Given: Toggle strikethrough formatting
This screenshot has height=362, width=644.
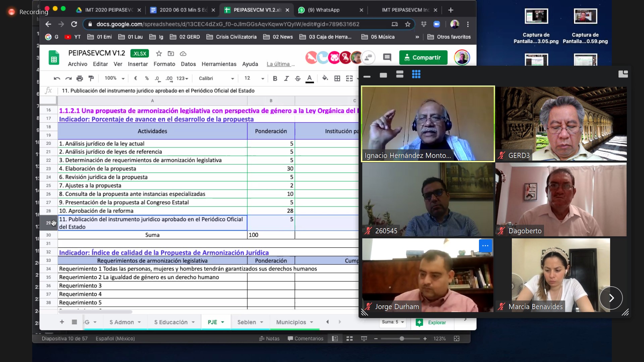Looking at the screenshot, I should point(298,78).
